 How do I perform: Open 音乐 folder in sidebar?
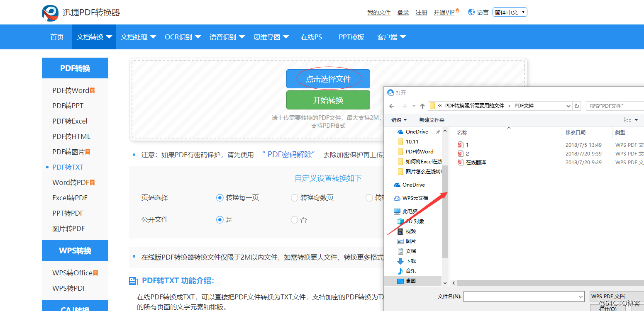(x=407, y=271)
